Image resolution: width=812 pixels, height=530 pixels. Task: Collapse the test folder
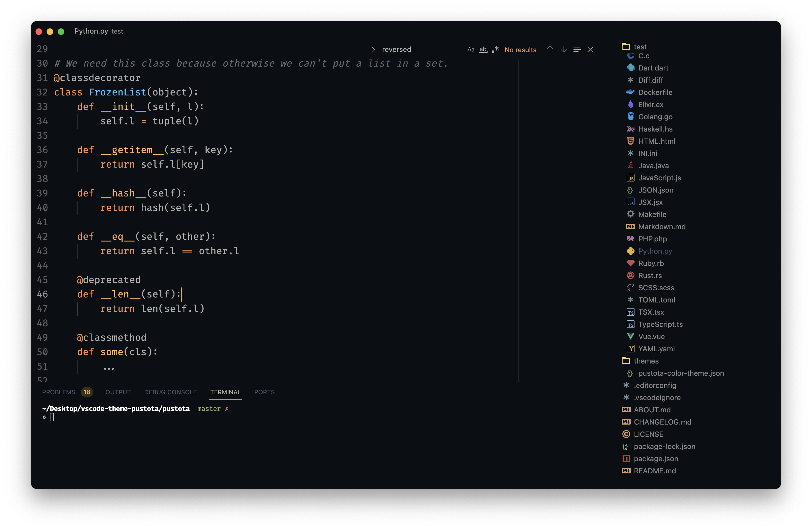640,47
